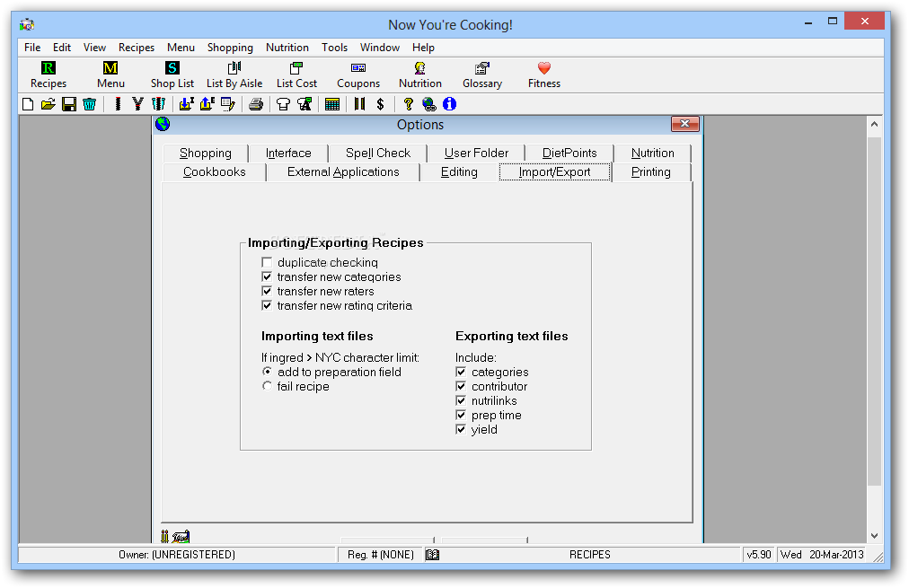Image resolution: width=909 pixels, height=588 pixels.
Task: Click the book icon in the status bar
Action: click(x=432, y=555)
